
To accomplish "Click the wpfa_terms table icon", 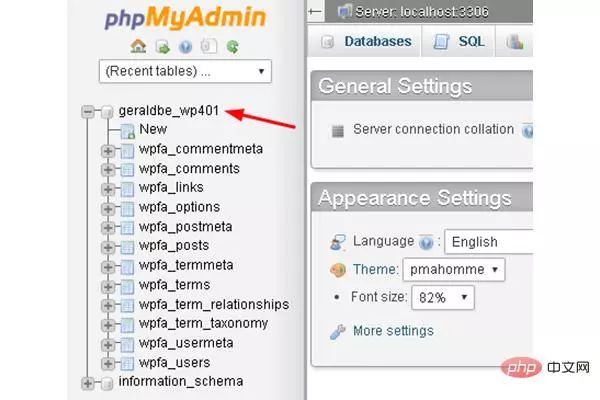I will click(127, 286).
